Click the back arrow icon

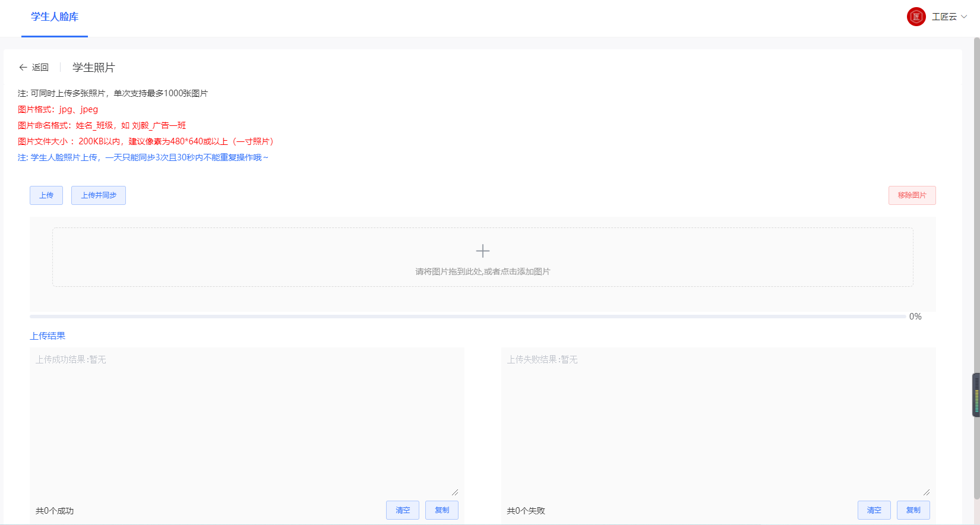point(23,68)
